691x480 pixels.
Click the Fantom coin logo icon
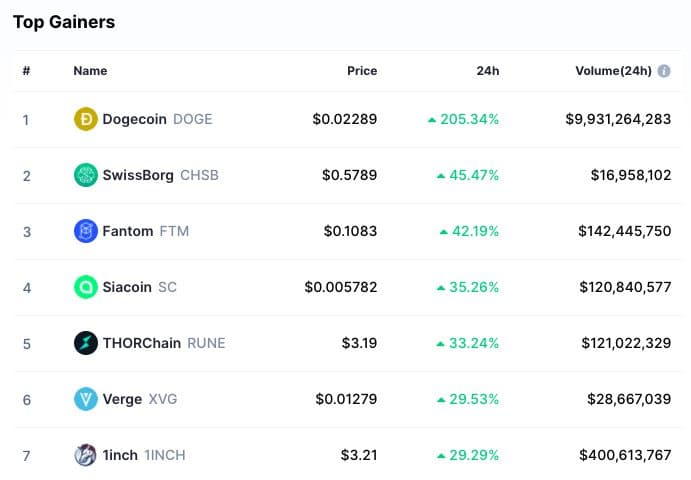(x=86, y=231)
